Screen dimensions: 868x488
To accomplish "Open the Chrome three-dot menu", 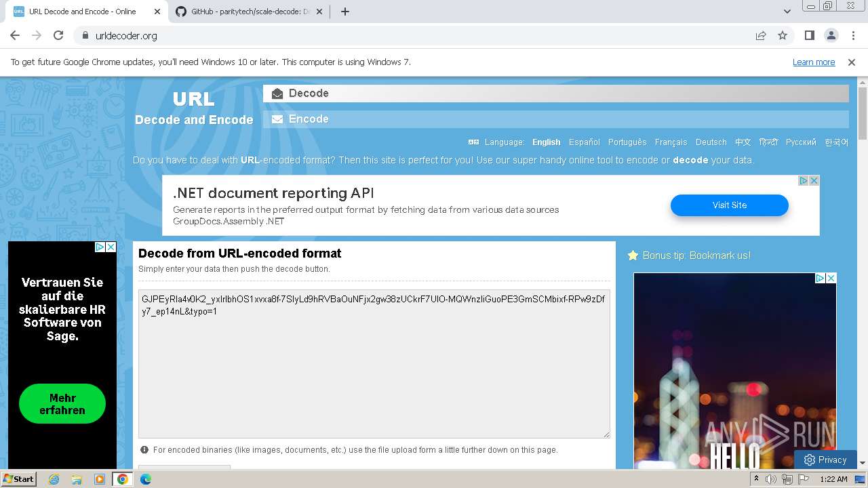I will point(852,35).
